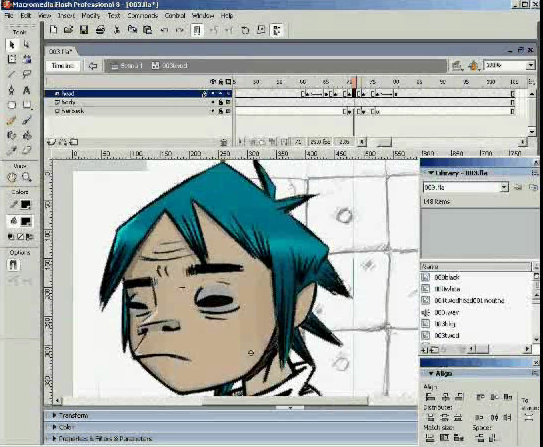Click the Stroke color swatch
This screenshot has height=447, width=543.
click(x=26, y=205)
